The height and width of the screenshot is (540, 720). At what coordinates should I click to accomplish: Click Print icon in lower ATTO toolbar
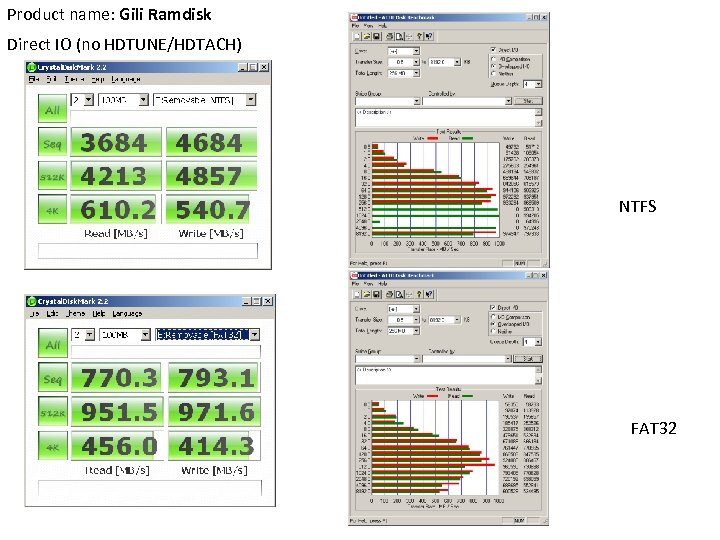coord(389,294)
